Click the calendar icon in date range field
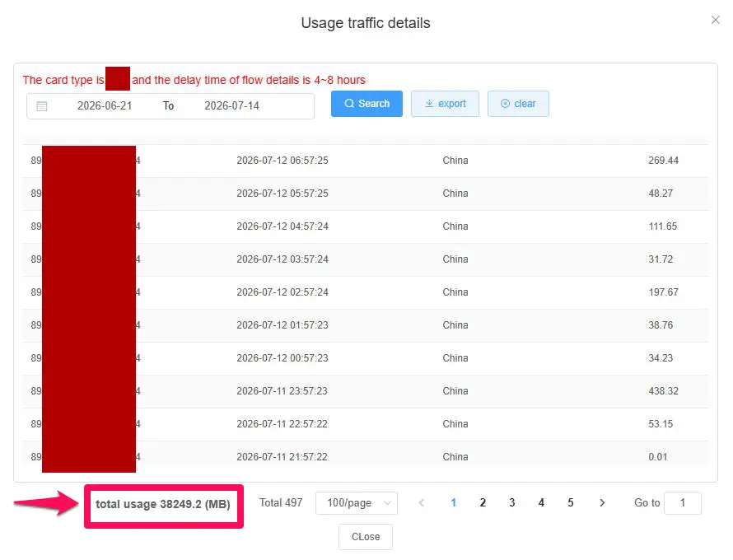Image resolution: width=733 pixels, height=560 pixels. [42, 106]
